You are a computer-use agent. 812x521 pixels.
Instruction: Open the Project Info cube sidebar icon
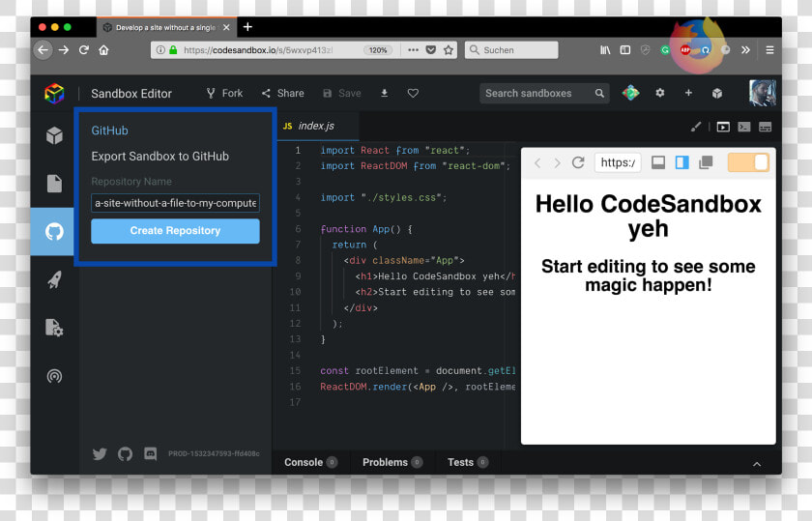coord(54,135)
